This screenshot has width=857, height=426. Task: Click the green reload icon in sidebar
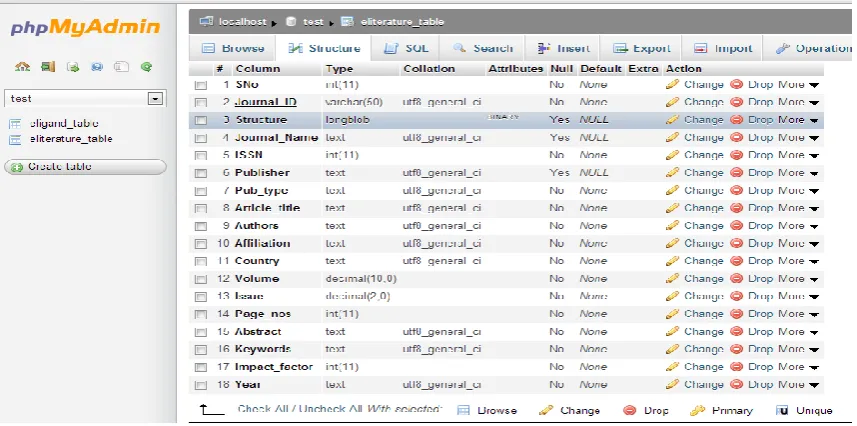pos(145,67)
